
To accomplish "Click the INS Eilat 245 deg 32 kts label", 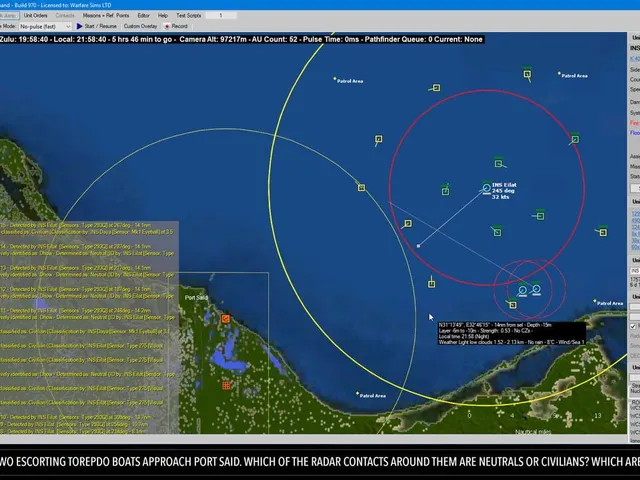I will (x=504, y=191).
